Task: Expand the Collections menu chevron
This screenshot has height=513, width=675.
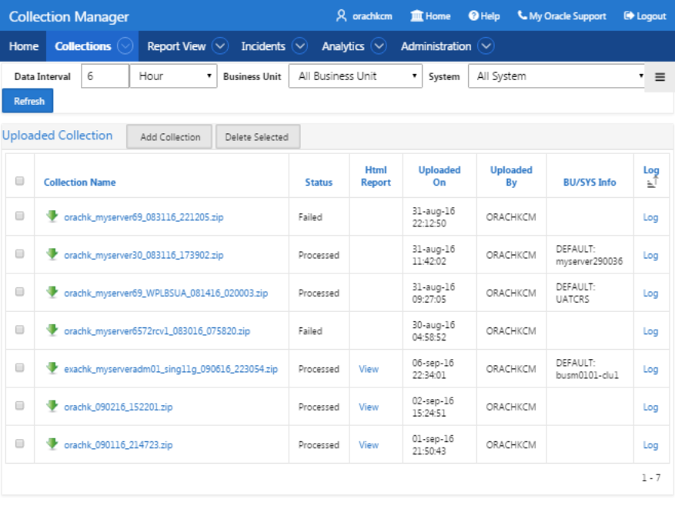Action: pos(125,46)
